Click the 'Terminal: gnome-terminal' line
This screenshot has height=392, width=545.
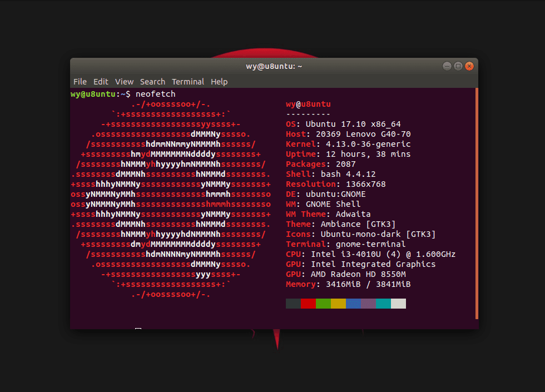click(x=346, y=244)
